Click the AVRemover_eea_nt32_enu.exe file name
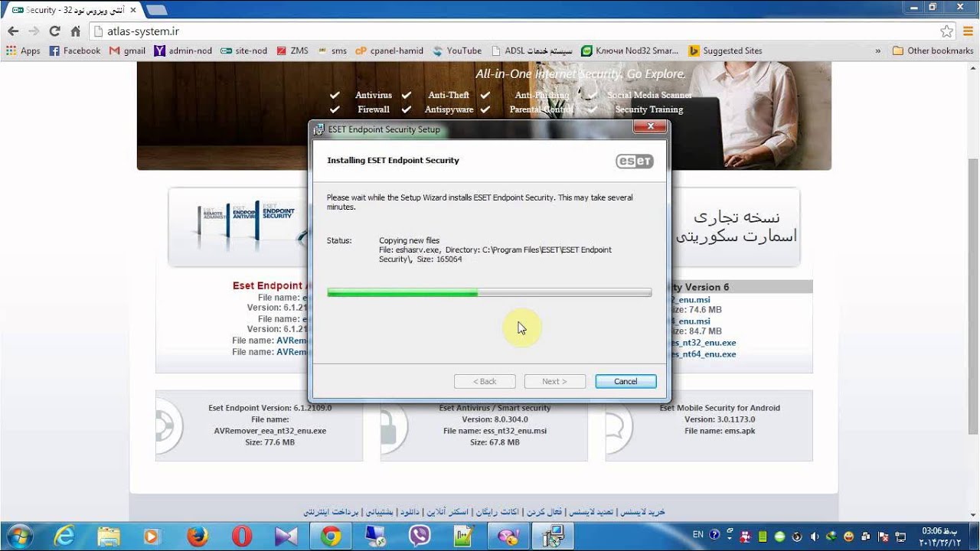 (269, 431)
